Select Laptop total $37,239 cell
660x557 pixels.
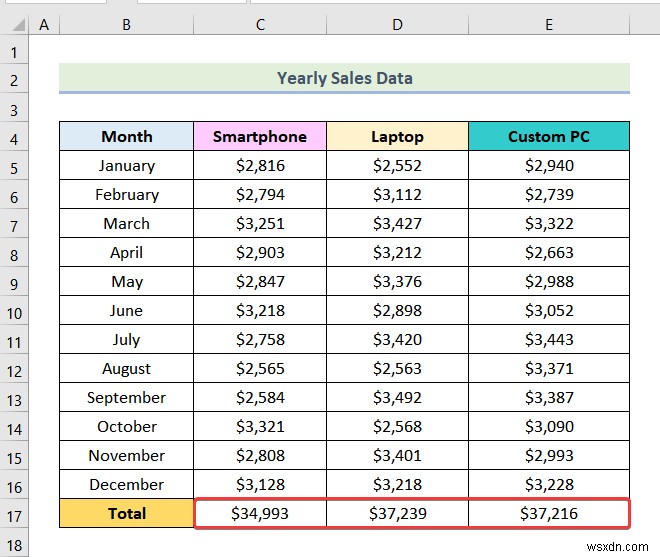point(397,514)
